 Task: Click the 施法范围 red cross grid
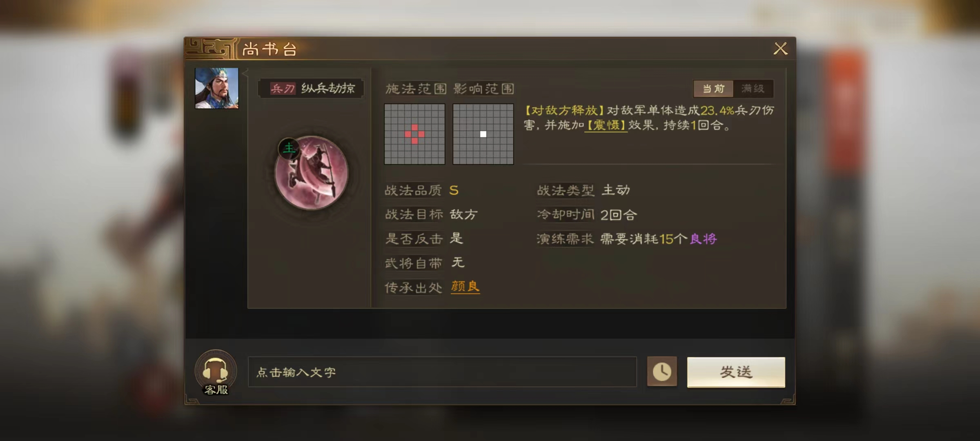pos(414,134)
